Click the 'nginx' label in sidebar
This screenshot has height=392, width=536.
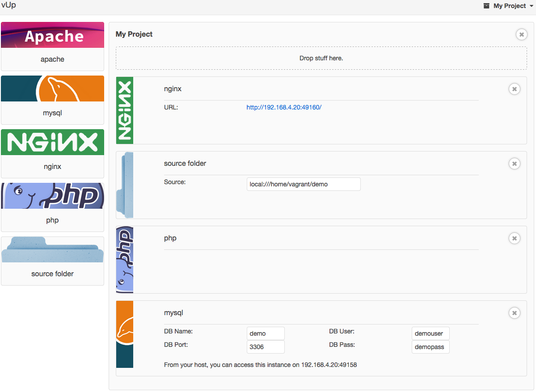(52, 166)
